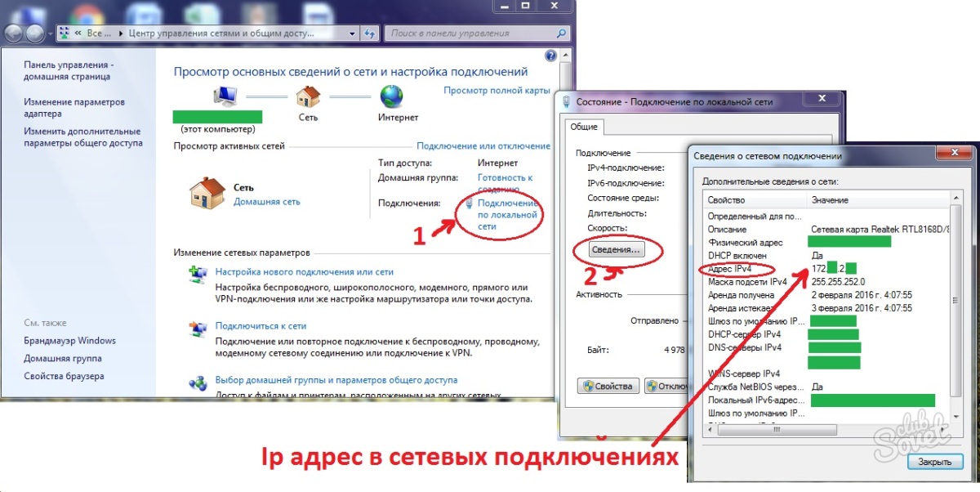Click the magnifier icon in search box

coord(561,34)
